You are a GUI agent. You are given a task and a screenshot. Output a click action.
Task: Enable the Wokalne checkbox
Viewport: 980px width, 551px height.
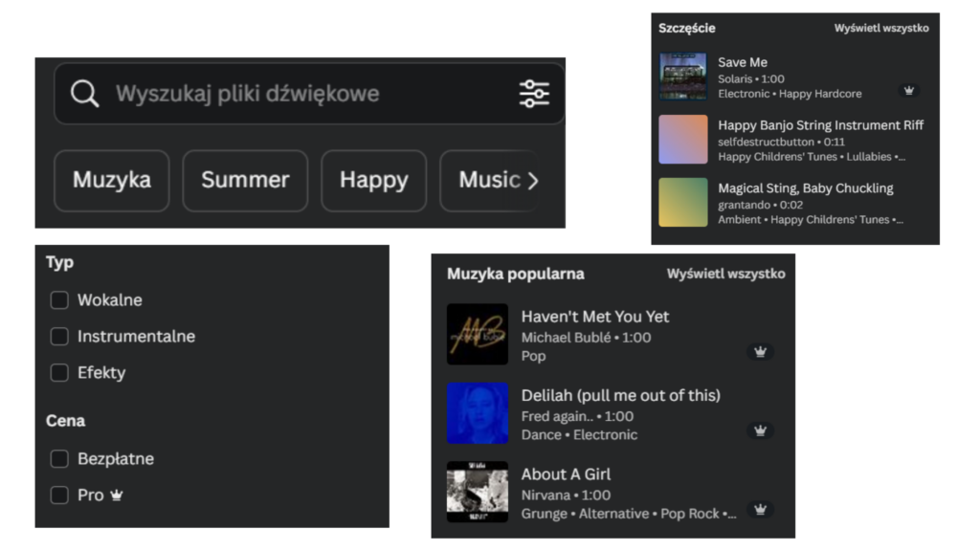click(x=59, y=300)
